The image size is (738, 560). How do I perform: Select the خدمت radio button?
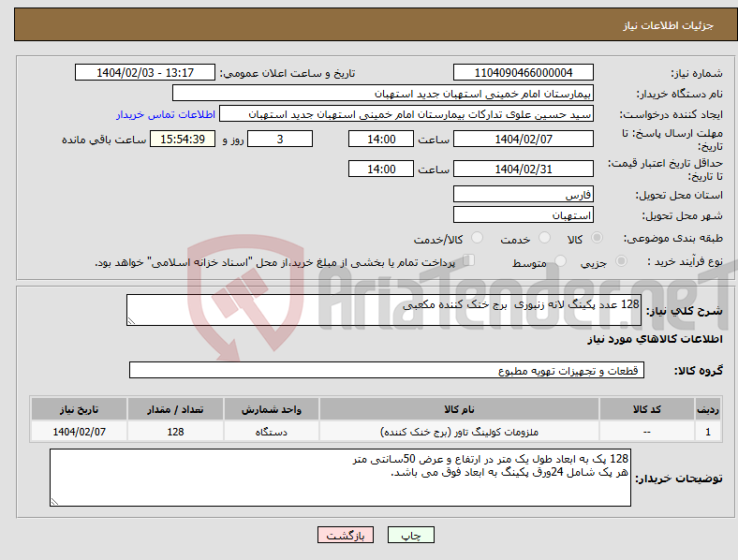(x=544, y=238)
